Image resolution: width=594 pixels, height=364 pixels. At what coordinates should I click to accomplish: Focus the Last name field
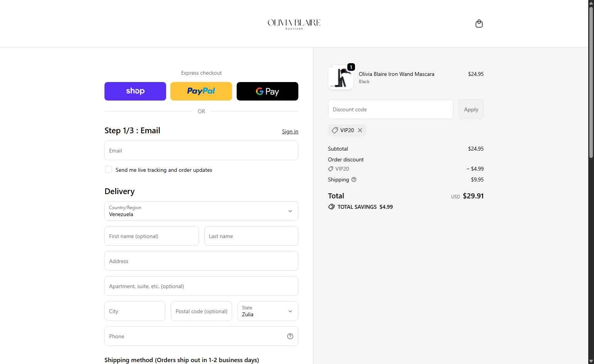pyautogui.click(x=251, y=236)
